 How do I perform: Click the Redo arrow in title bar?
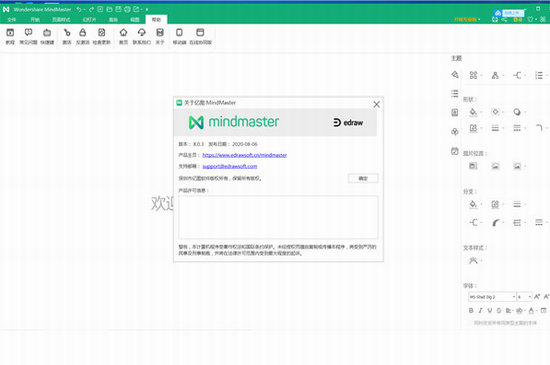pos(91,9)
